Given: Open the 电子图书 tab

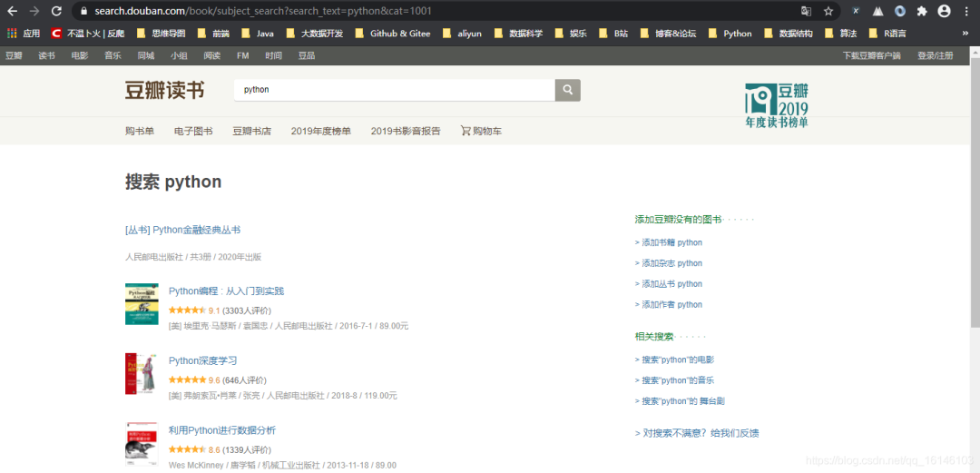Looking at the screenshot, I should [193, 131].
